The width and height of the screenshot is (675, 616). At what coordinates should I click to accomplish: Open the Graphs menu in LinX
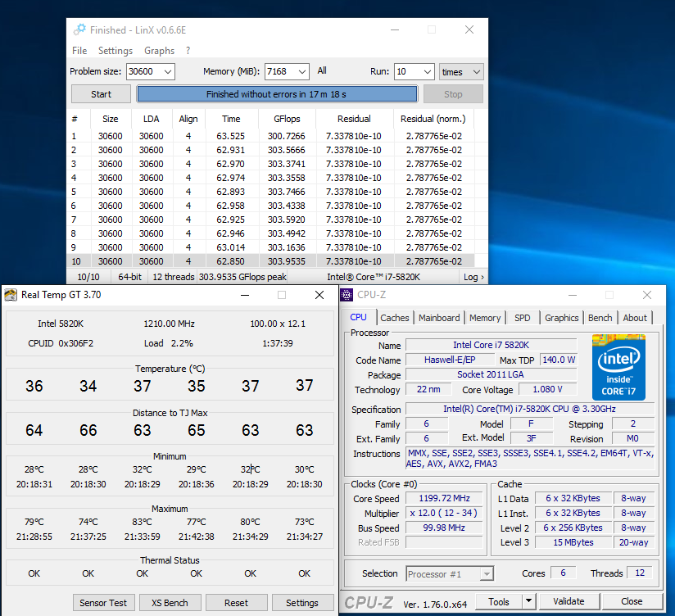point(159,51)
